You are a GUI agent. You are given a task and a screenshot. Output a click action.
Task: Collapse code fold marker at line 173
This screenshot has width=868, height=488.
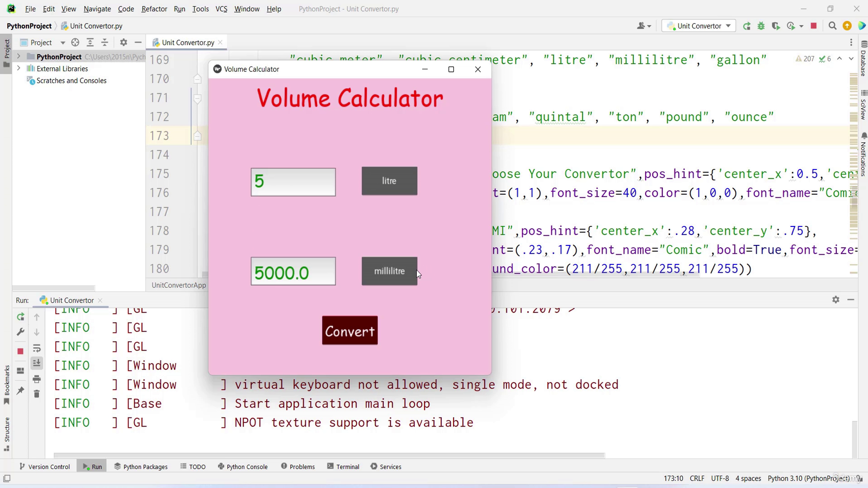(198, 136)
